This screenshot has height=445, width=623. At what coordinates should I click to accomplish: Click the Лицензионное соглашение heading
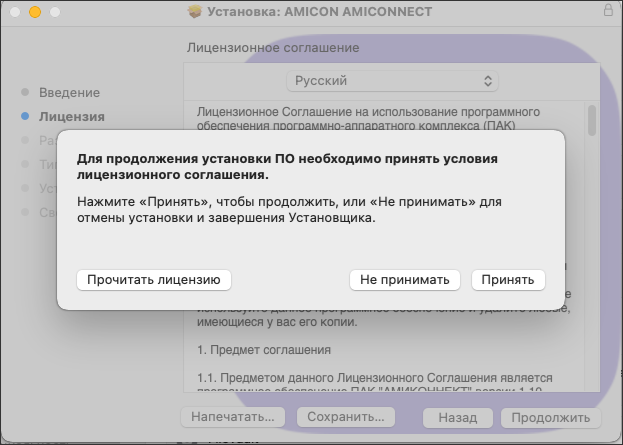click(x=273, y=48)
